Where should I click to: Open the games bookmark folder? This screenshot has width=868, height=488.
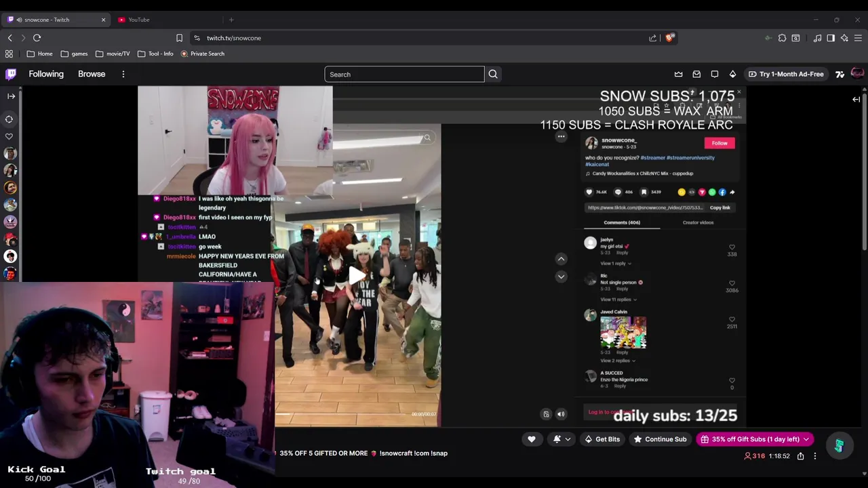click(x=74, y=54)
